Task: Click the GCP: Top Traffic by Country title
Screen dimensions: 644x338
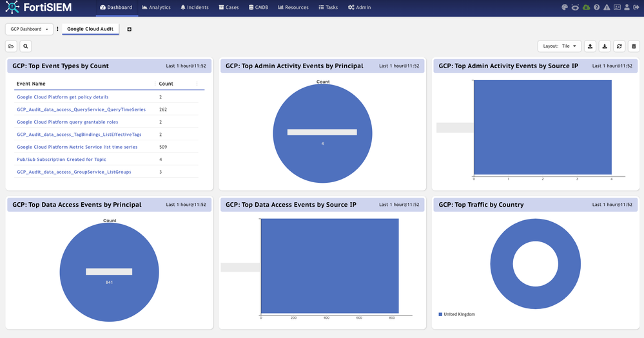Action: 481,205
